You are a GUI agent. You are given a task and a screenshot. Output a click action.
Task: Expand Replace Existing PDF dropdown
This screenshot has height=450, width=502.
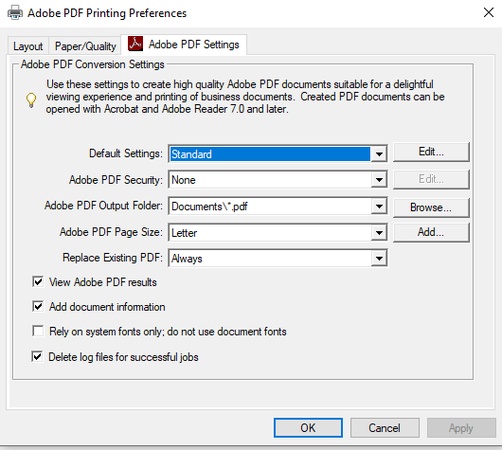click(379, 258)
